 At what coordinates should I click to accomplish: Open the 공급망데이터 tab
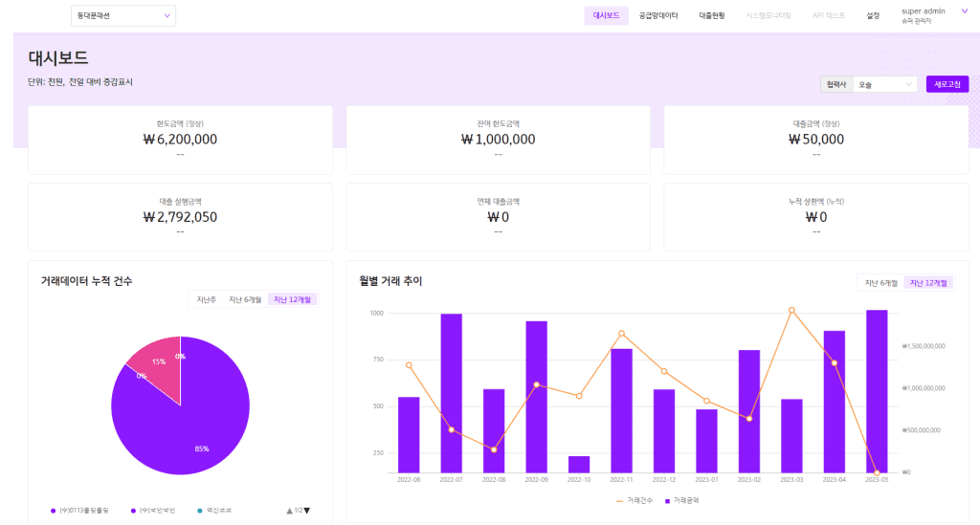658,15
